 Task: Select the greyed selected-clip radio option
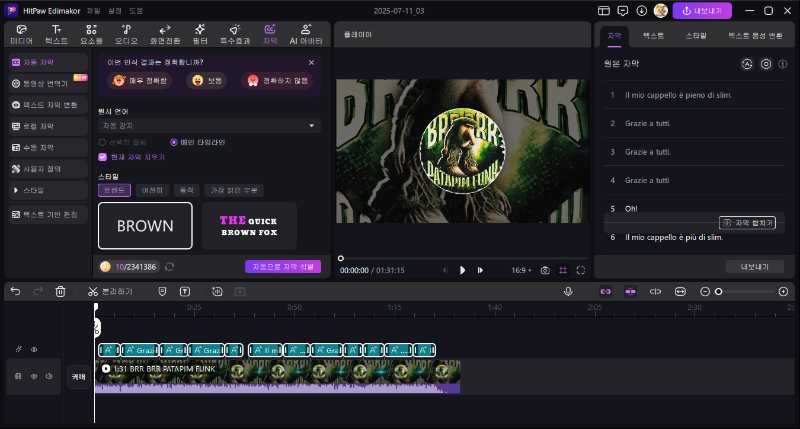(x=102, y=142)
